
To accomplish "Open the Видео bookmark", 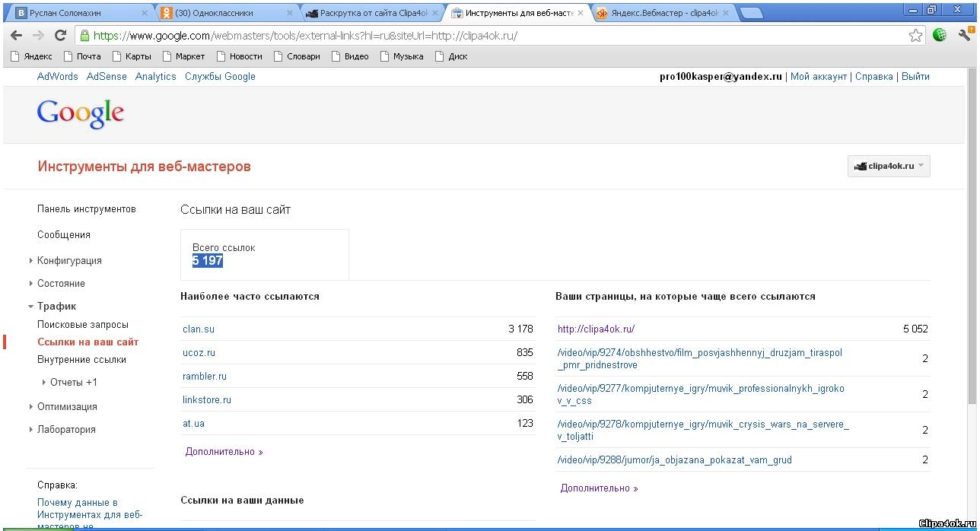I will [350, 56].
